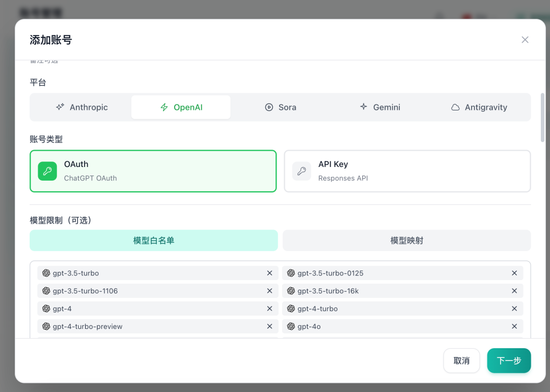Click the Gemini star icon
Screen dimensions: 550x392
pyautogui.click(x=363, y=107)
